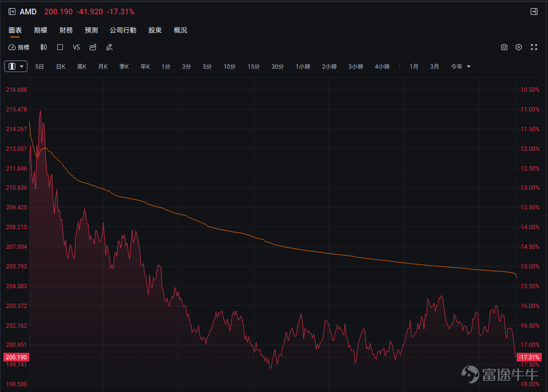Select the 3分 interval
This screenshot has height=392, width=548.
[187, 66]
